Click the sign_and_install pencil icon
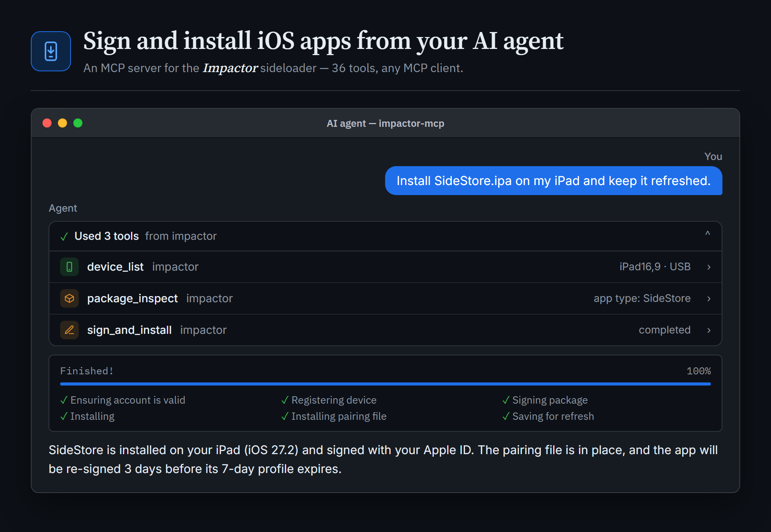 [69, 330]
